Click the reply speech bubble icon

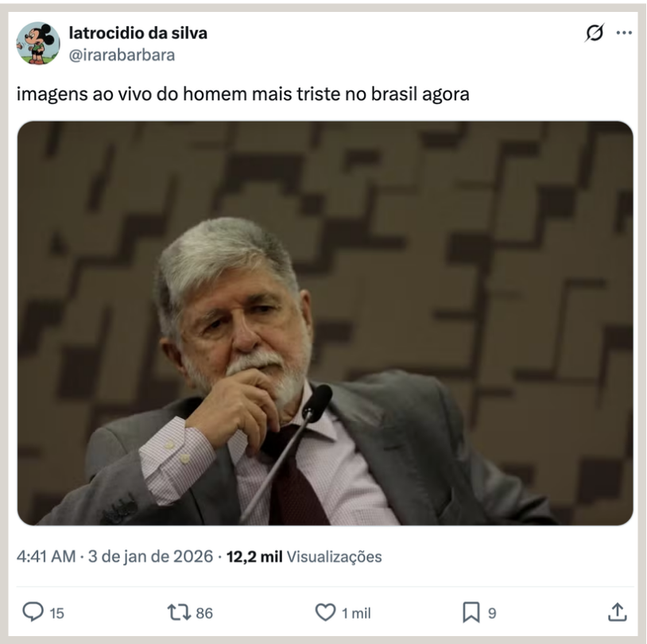coord(33,612)
